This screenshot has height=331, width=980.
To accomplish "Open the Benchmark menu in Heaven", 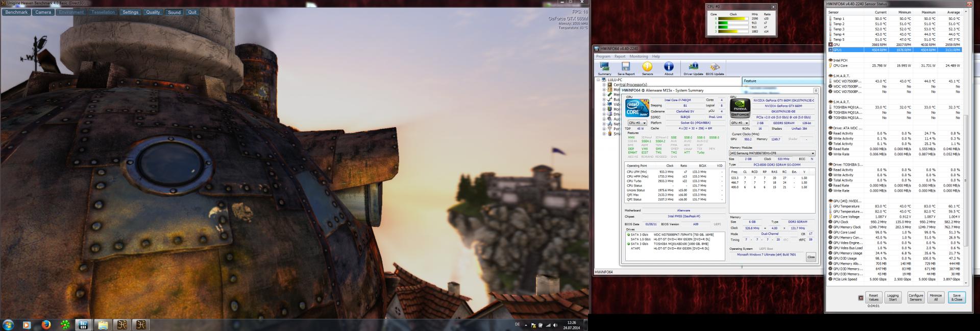I will [x=16, y=12].
